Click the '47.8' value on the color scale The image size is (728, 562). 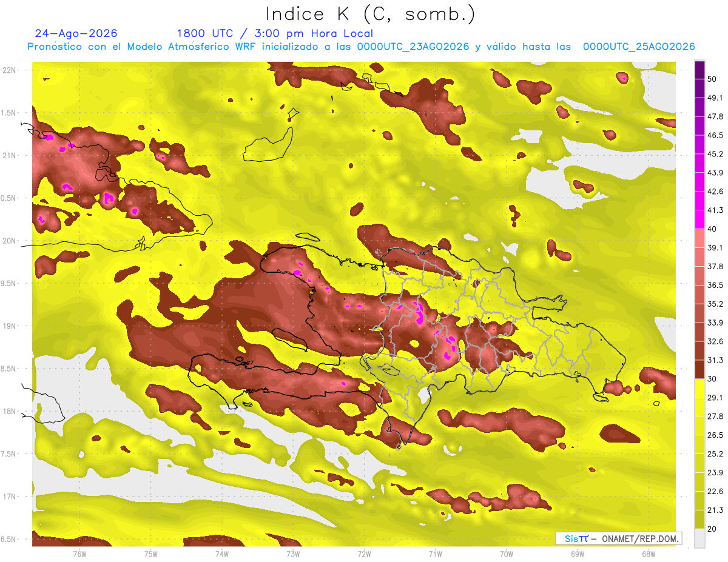coord(715,116)
